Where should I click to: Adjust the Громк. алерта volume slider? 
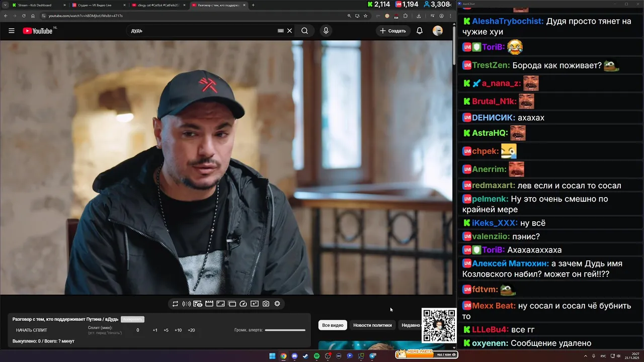tap(285, 330)
